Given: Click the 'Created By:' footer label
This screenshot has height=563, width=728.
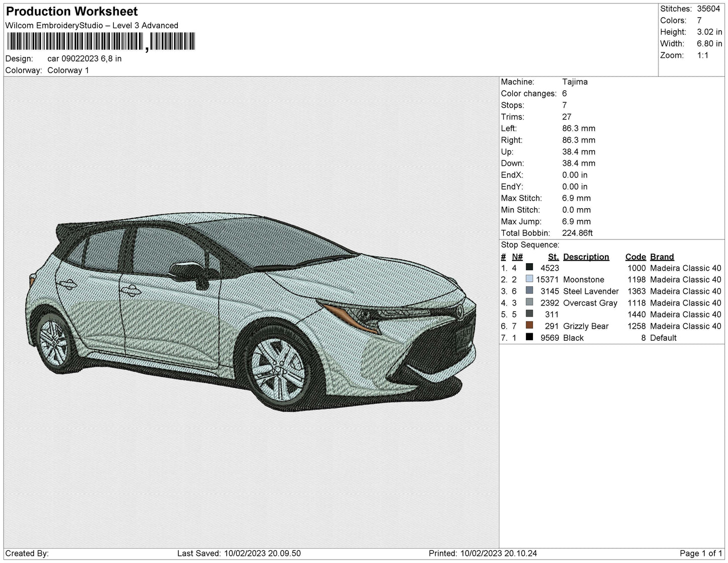Looking at the screenshot, I should coord(27,553).
